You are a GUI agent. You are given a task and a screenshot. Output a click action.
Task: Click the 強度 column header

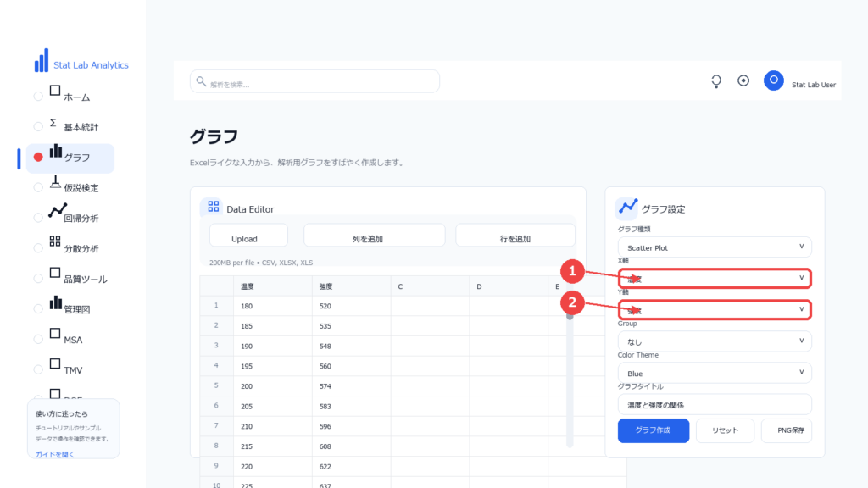click(351, 286)
